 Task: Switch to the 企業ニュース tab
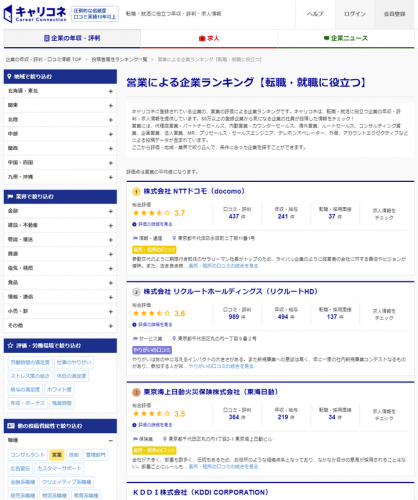(x=346, y=38)
